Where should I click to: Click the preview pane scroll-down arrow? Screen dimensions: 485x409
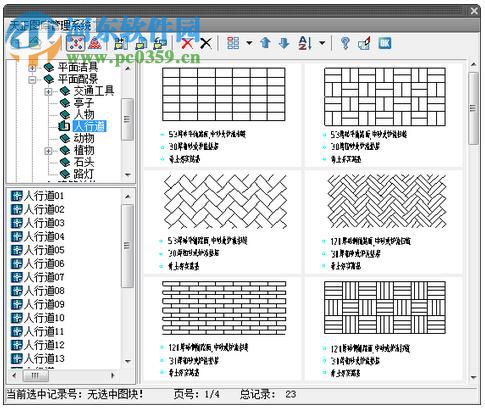[x=473, y=378]
